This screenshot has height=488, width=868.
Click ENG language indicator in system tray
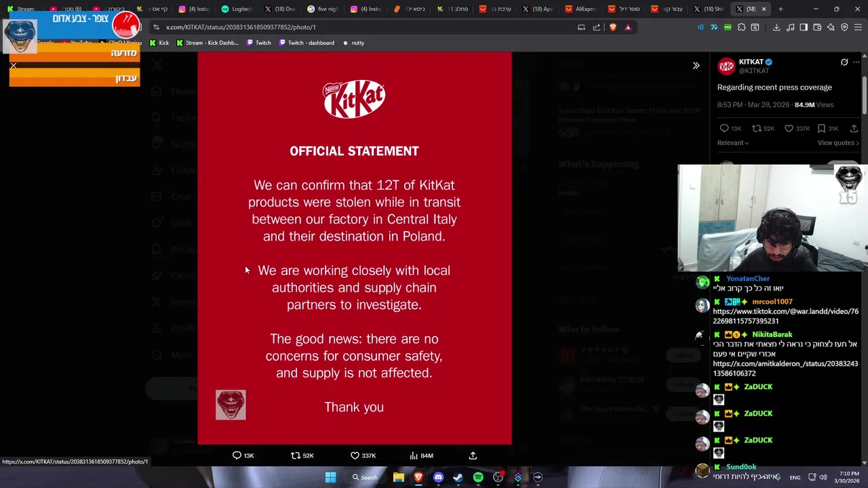click(795, 477)
